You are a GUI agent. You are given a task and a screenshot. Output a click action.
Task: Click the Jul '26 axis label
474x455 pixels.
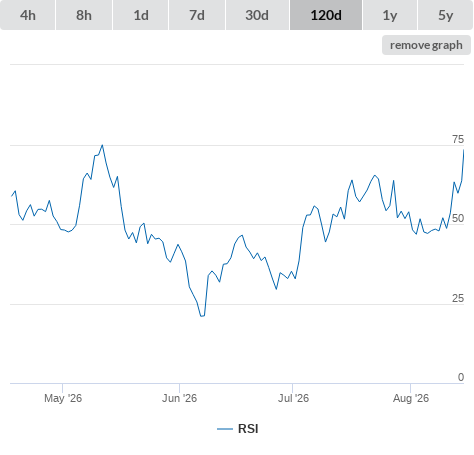(293, 398)
